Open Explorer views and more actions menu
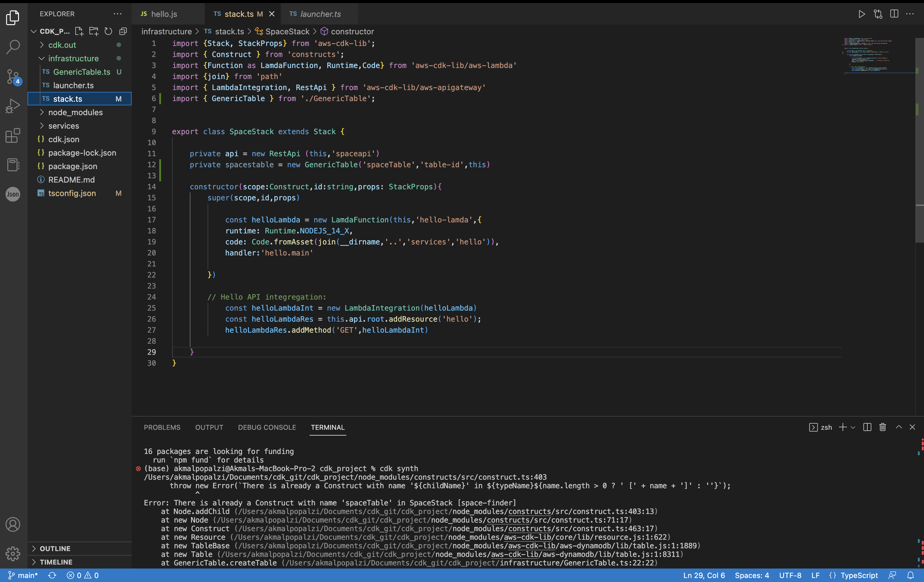The image size is (924, 582). click(118, 14)
